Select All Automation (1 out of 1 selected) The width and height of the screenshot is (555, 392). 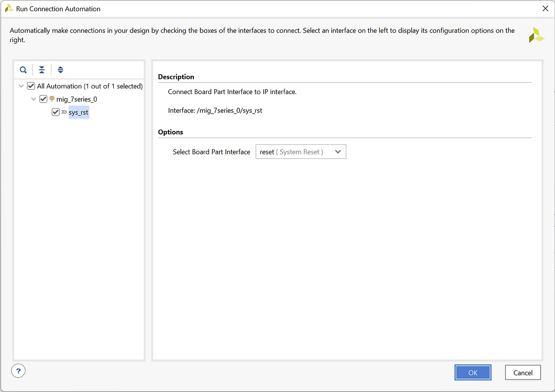tap(90, 86)
